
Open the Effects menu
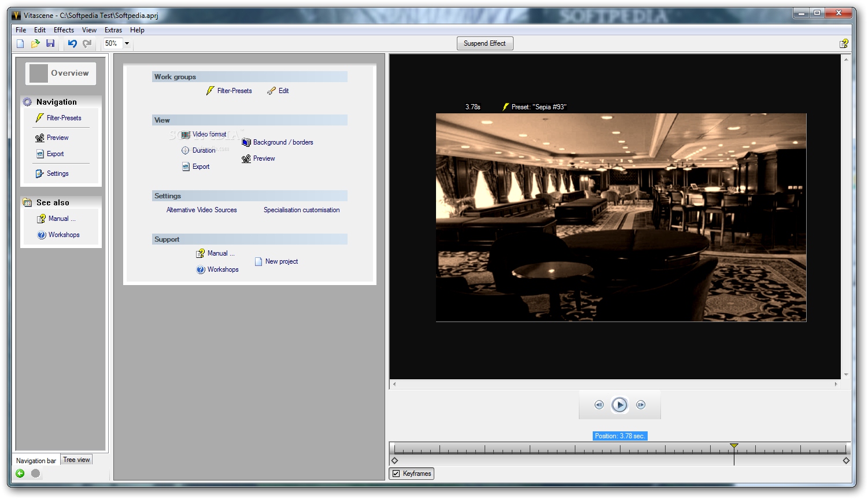64,30
